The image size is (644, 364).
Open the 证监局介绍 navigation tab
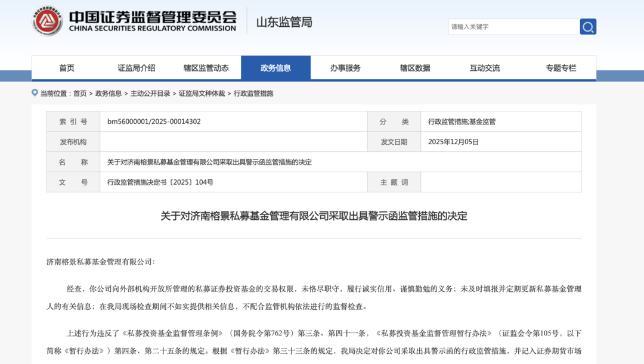[136, 68]
